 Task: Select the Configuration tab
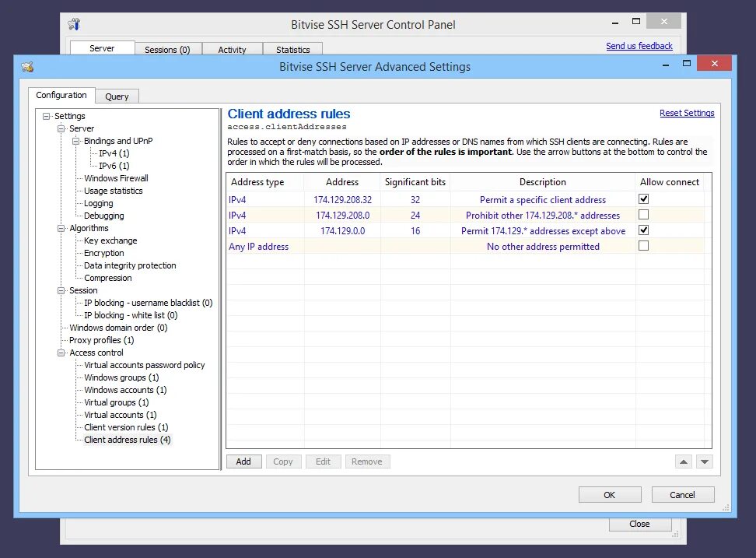tap(61, 95)
